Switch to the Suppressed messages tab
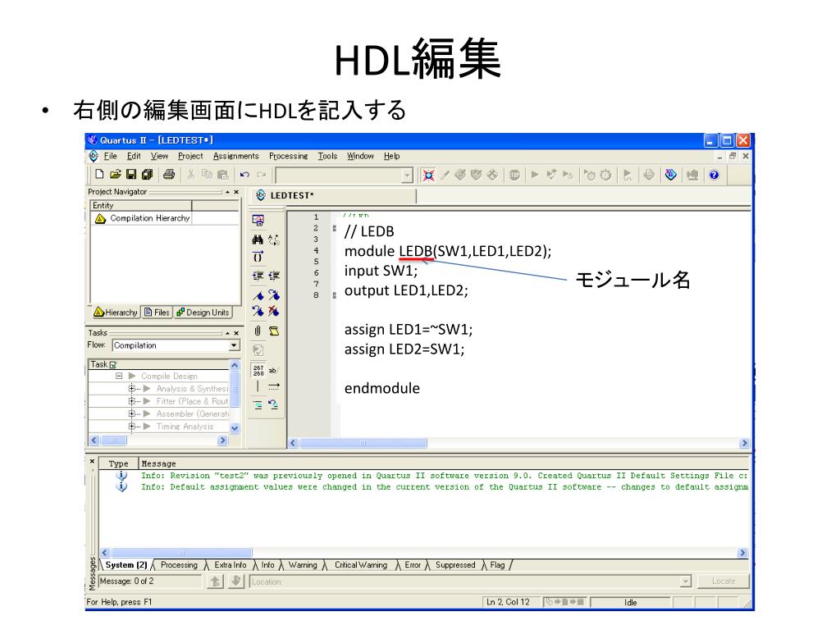This screenshot has width=840, height=630. pos(455,565)
